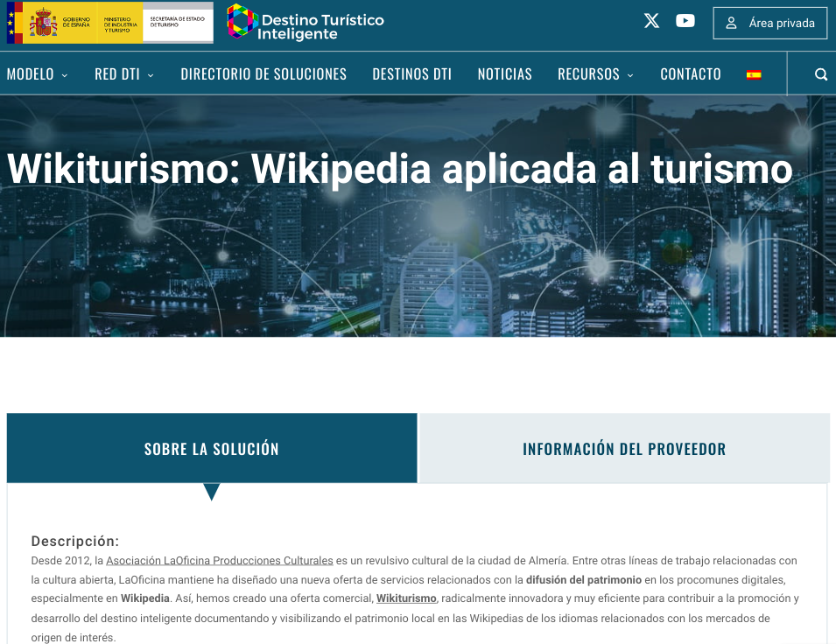
Task: Open the X (Twitter) social icon
Action: click(x=651, y=21)
